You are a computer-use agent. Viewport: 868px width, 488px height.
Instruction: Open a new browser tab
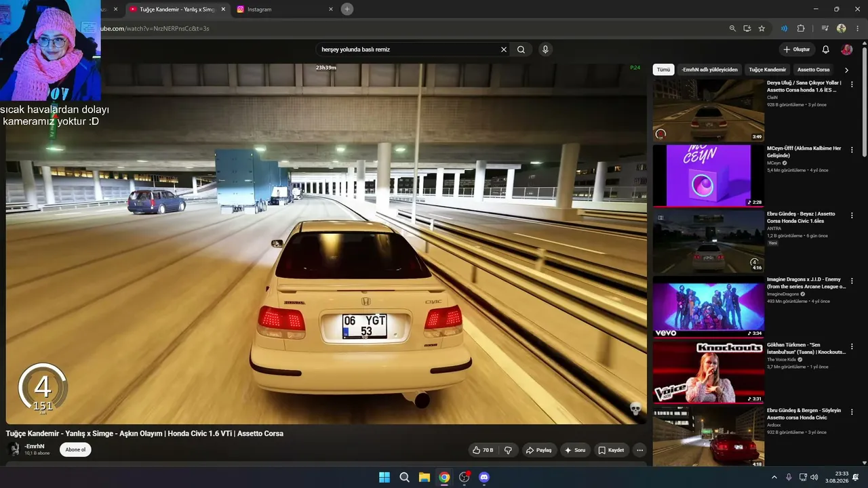(347, 9)
